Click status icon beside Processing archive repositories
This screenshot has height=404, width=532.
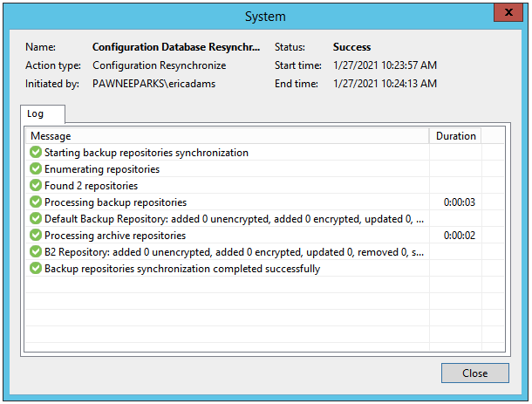[36, 236]
